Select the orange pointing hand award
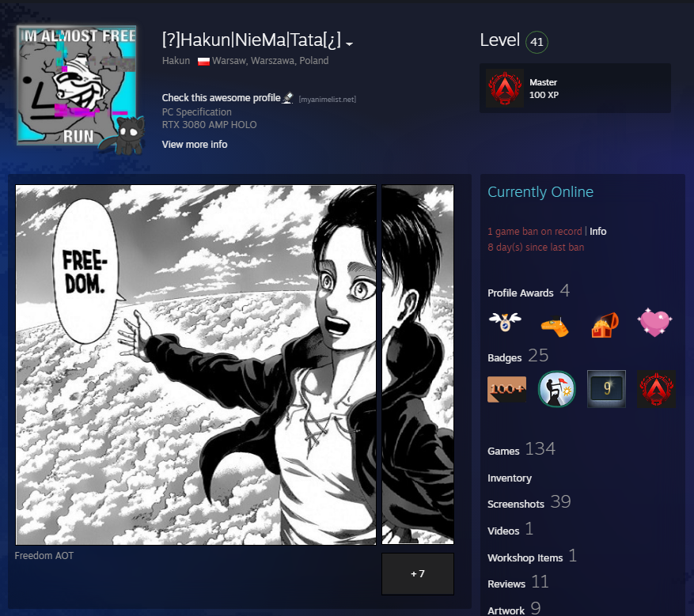Screen dimensions: 694x616 [555, 327]
